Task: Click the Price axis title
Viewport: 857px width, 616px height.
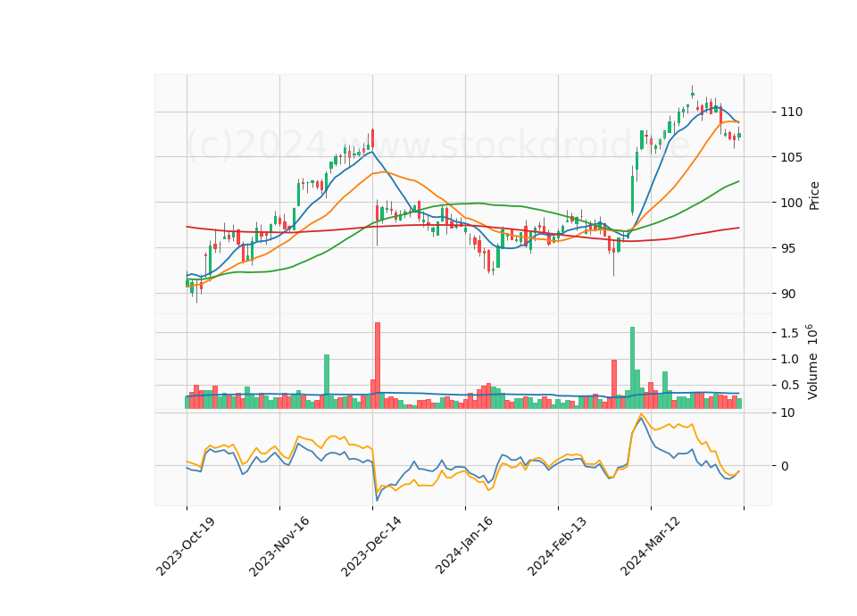Action: click(x=814, y=196)
